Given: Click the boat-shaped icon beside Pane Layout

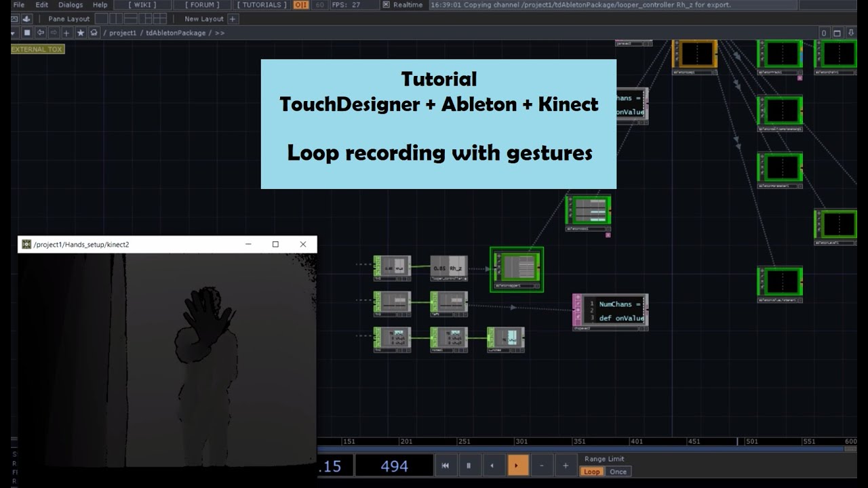Looking at the screenshot, I should pyautogui.click(x=27, y=19).
